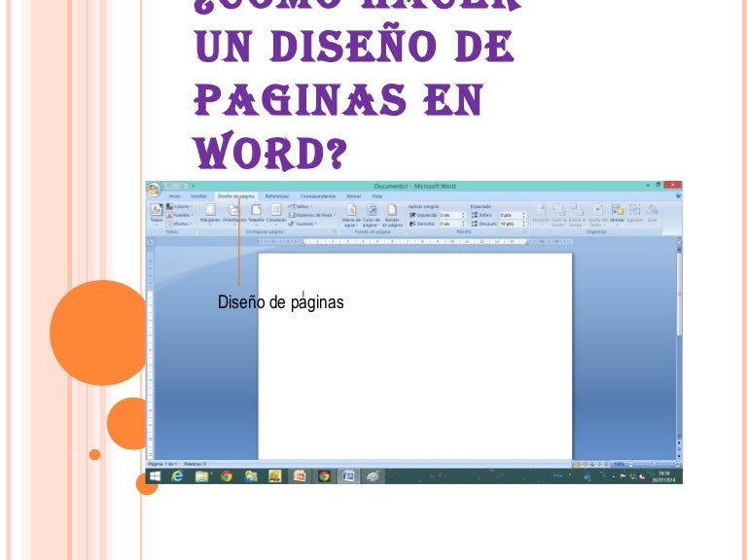
Task: Click the Izquierda indent input field
Action: 448,215
